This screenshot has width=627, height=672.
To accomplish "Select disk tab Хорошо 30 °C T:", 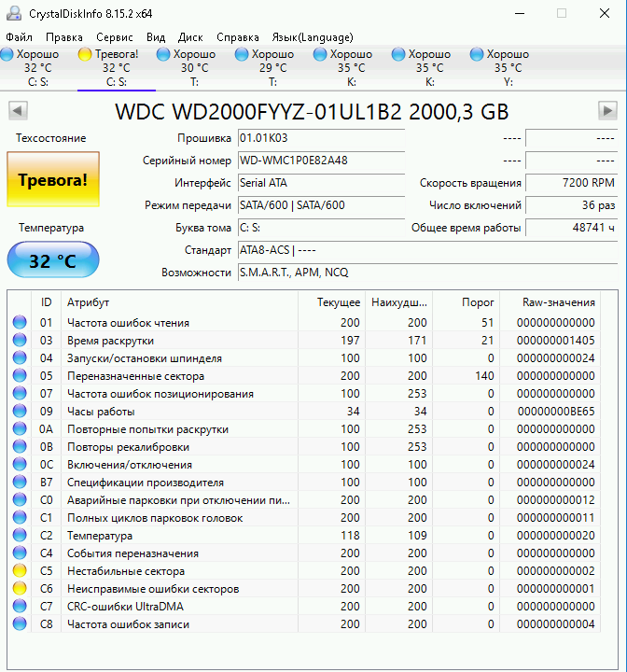I will pos(195,68).
